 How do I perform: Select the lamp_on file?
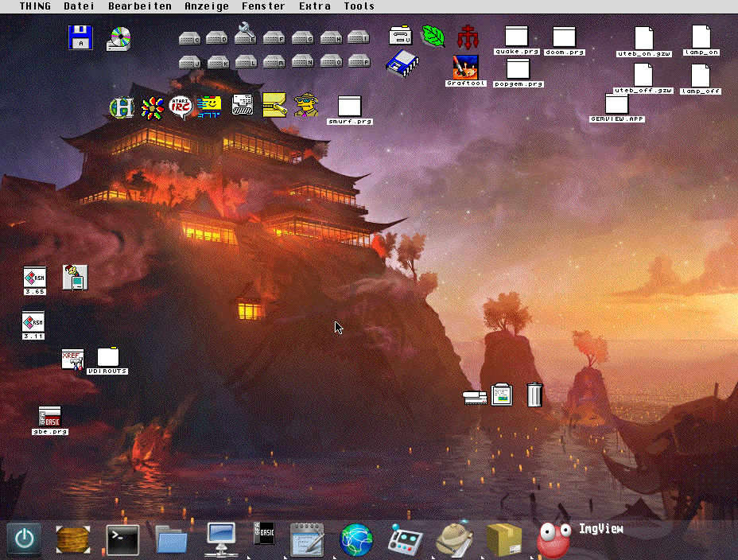coord(701,41)
